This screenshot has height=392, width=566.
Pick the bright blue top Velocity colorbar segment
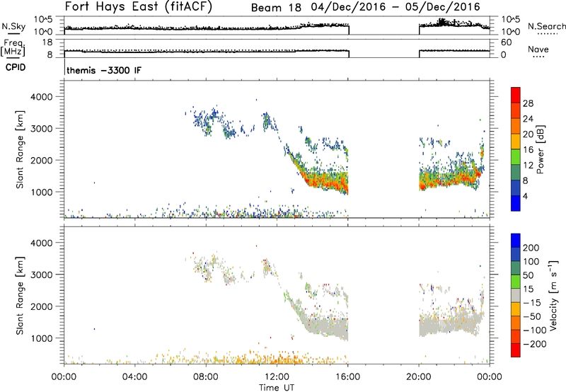coord(516,241)
